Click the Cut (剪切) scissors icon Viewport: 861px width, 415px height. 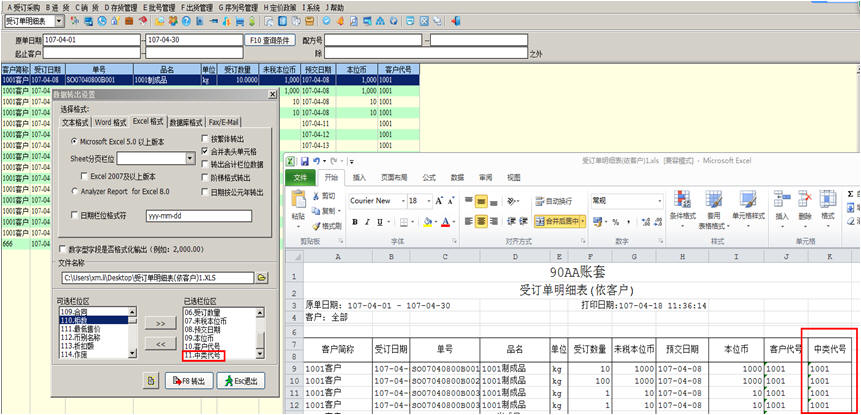click(x=316, y=196)
